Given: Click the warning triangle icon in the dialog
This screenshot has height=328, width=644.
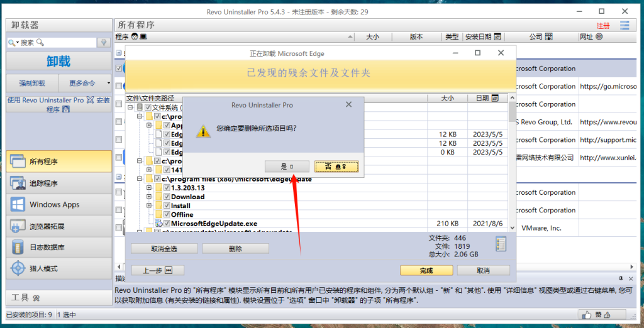Looking at the screenshot, I should click(x=202, y=131).
